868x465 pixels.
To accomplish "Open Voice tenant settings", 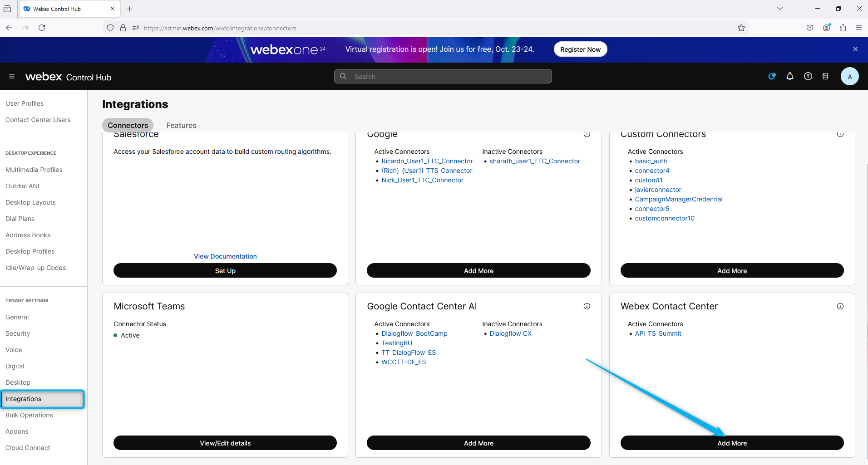I will (14, 350).
